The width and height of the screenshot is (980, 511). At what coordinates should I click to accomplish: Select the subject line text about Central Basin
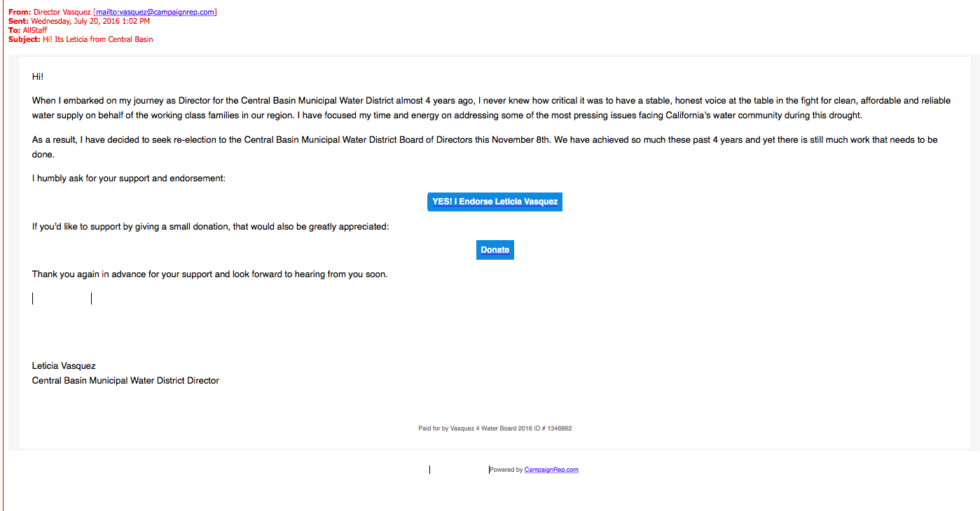click(x=97, y=39)
